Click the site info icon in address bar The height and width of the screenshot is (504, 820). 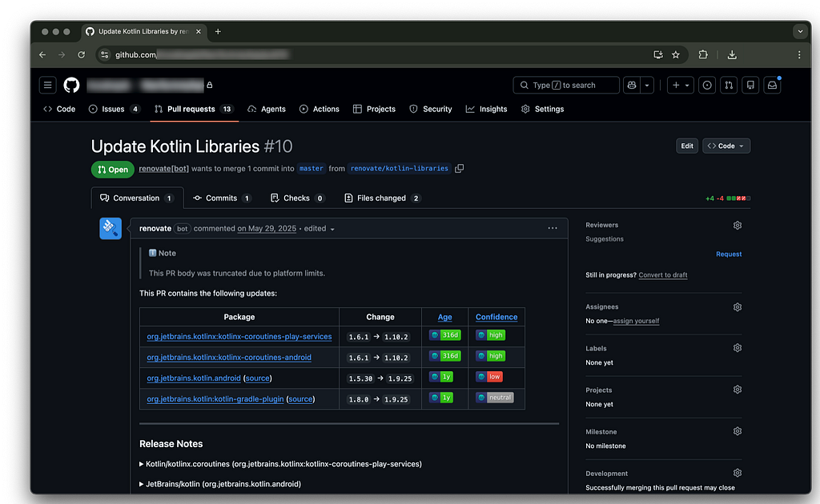(105, 55)
